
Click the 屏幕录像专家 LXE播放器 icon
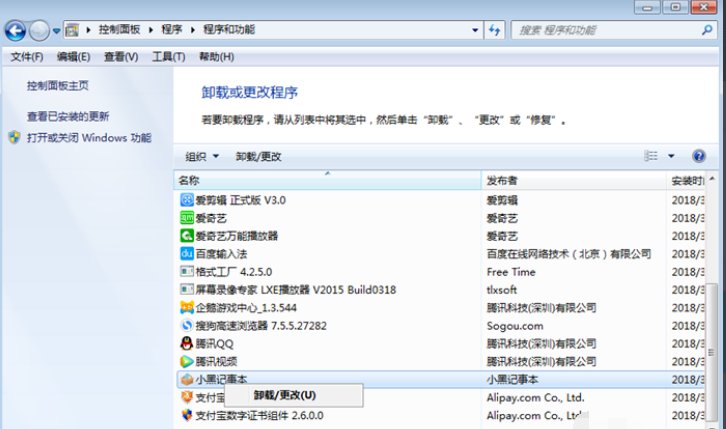pyautogui.click(x=187, y=290)
